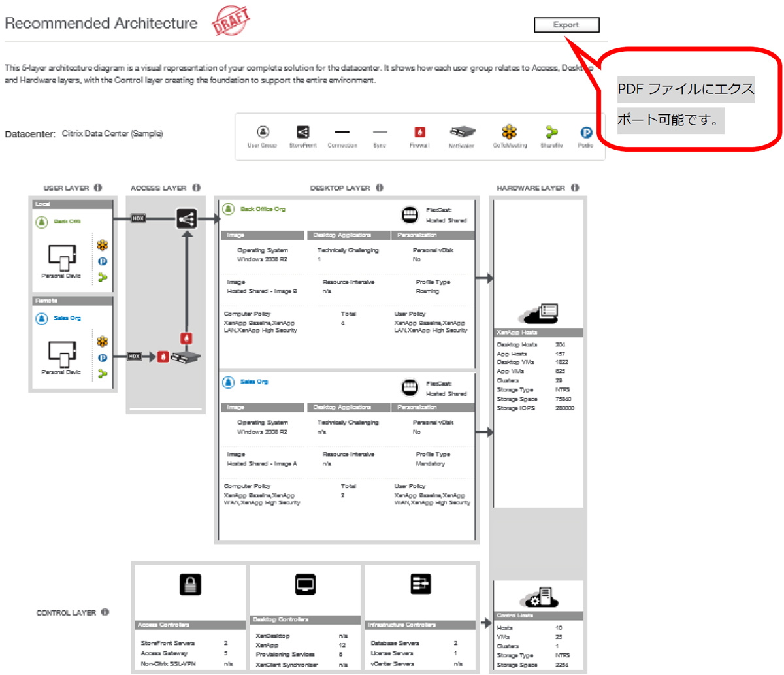Open the DESKTOP LAYER info icon
Screen dimensions: 784x675
pos(380,188)
